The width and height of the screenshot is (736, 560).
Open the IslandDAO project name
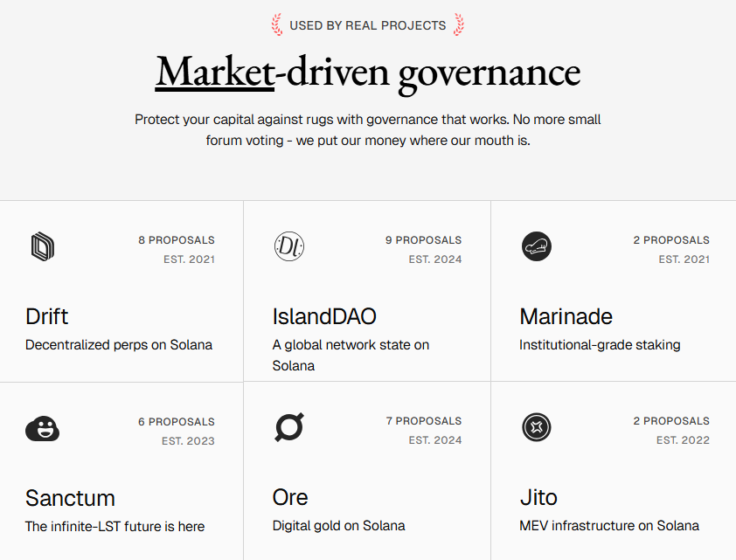pos(324,316)
